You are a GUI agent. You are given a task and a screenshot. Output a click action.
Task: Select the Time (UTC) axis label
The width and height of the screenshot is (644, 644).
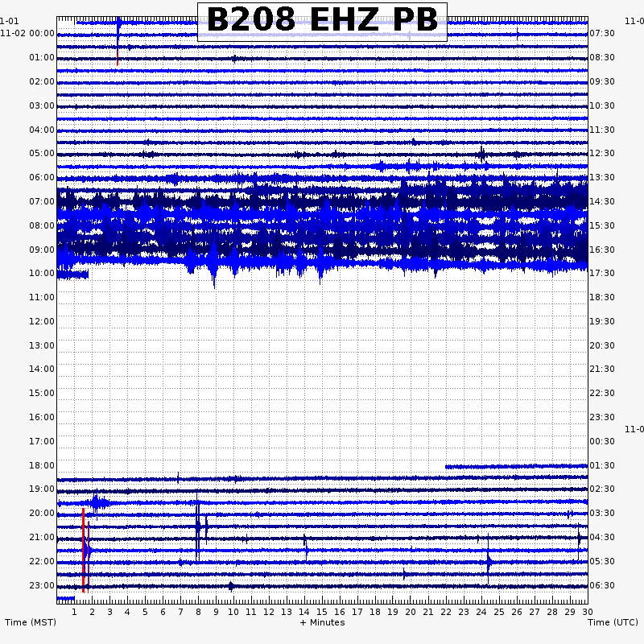tap(613, 622)
